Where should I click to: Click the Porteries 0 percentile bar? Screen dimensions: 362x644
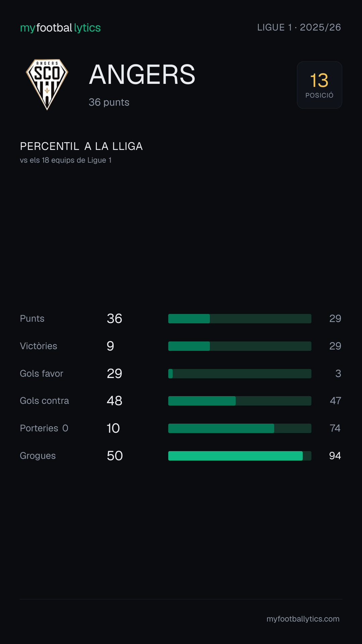coord(240,428)
